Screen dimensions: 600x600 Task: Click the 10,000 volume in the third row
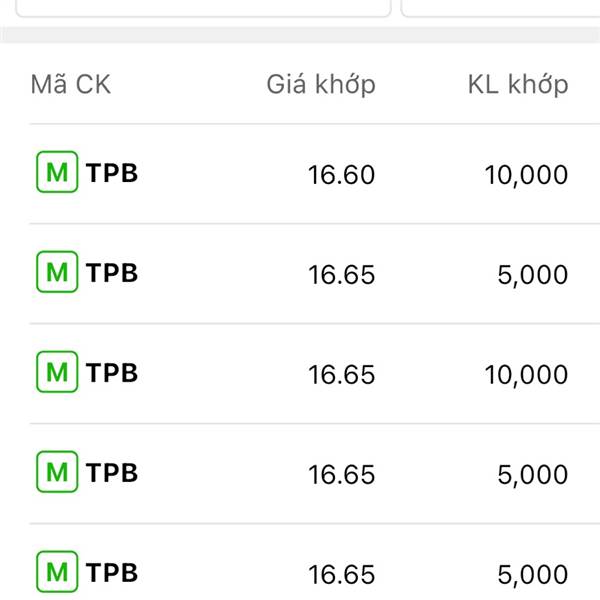(526, 375)
